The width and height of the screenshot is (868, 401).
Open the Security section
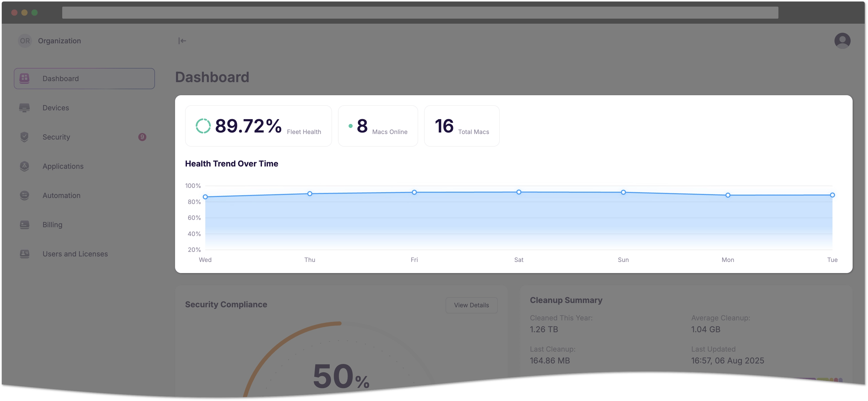(84, 137)
